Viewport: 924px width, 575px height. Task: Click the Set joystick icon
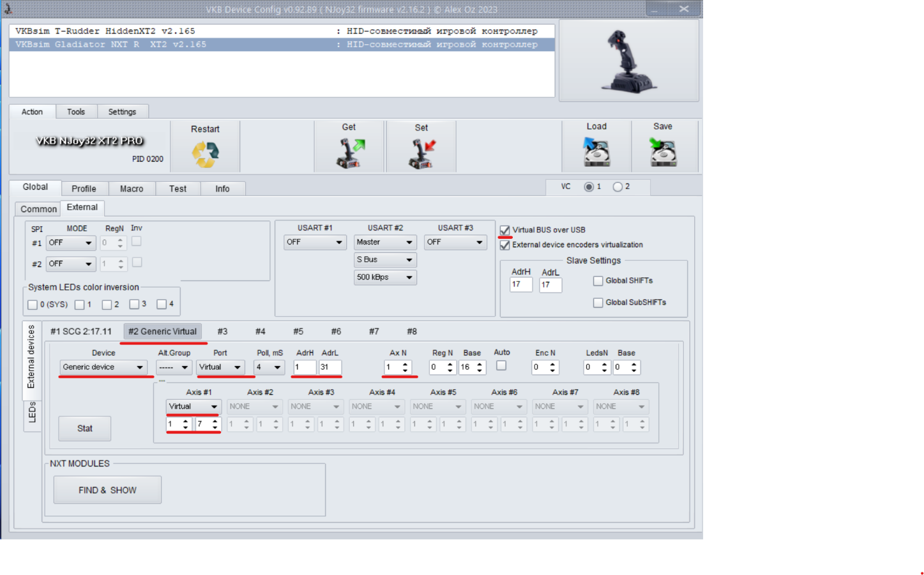tap(421, 154)
